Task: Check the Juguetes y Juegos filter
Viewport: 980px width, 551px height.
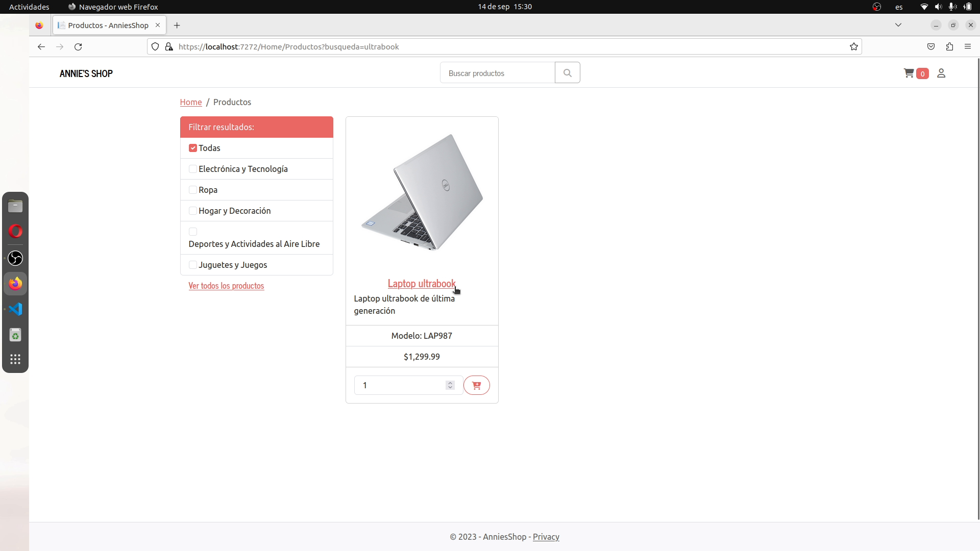Action: (x=193, y=265)
